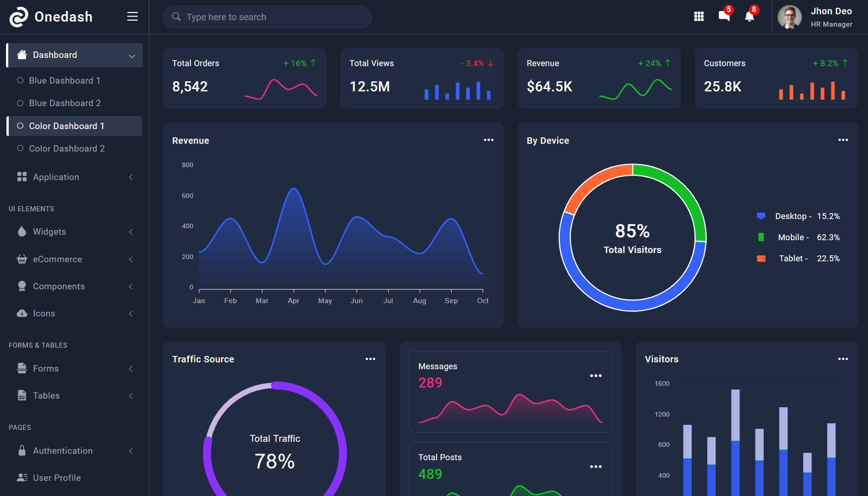Click the Onedash logo icon
This screenshot has height=496, width=868.
(x=19, y=17)
